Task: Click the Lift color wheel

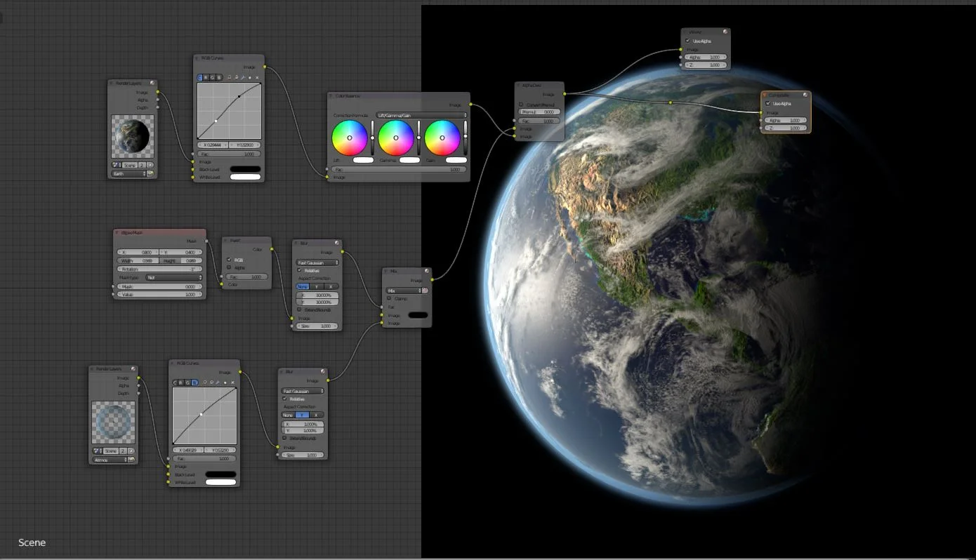Action: (350, 138)
